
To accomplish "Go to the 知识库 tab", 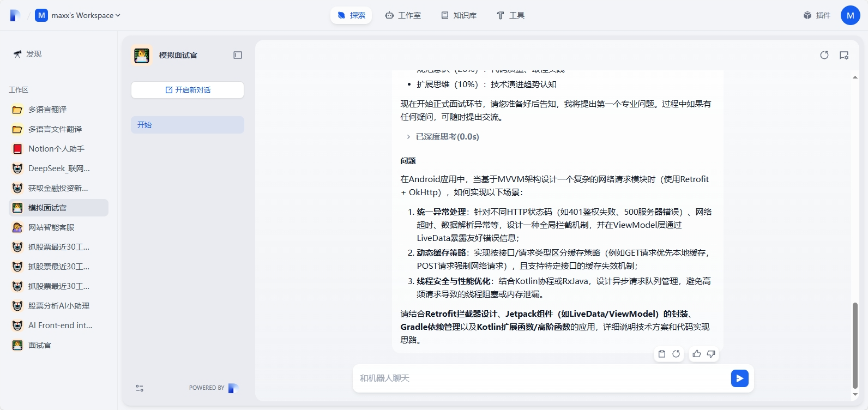I will pos(459,15).
